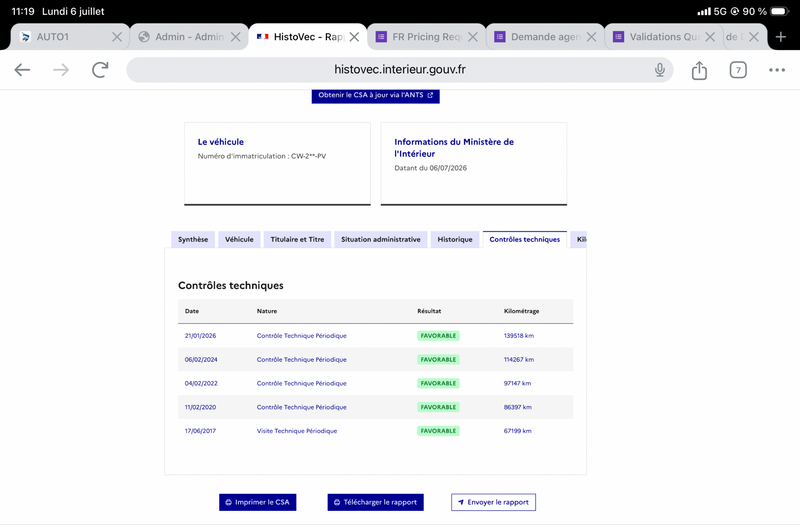This screenshot has width=800, height=525.
Task: Click the 67199 km value
Action: coord(517,431)
